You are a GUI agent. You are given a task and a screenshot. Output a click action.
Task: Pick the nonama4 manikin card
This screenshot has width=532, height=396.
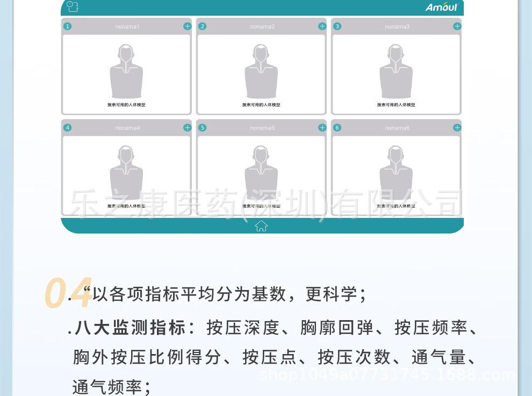tap(126, 173)
